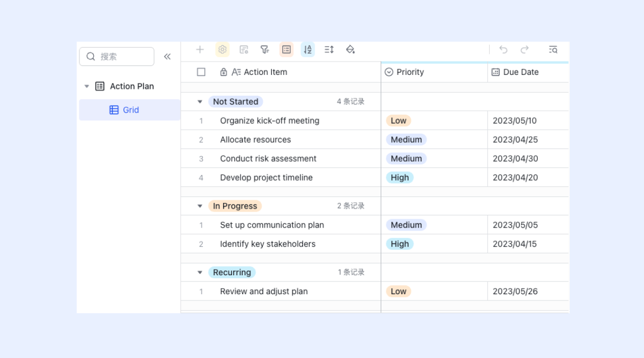Click the Priority column select-type icon

pyautogui.click(x=389, y=72)
